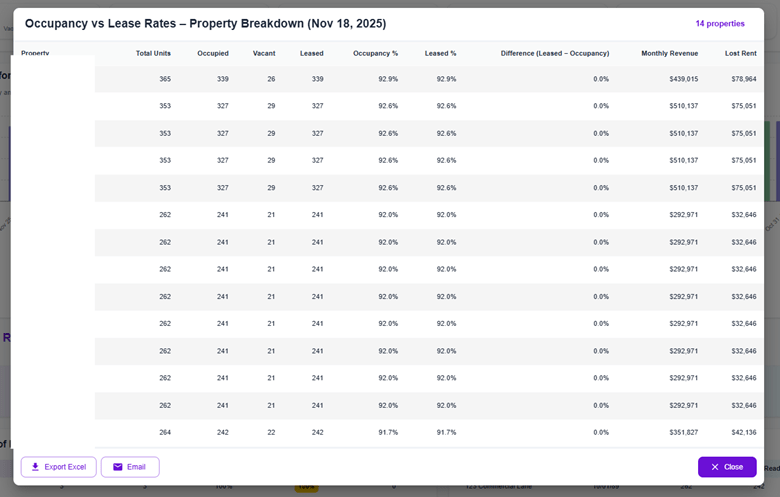
Task: Click the Property column header
Action: point(35,53)
